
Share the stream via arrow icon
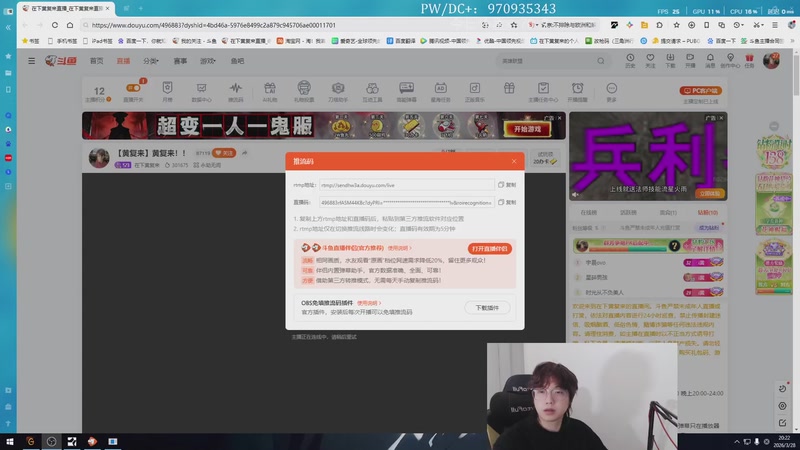pyautogui.click(x=244, y=153)
